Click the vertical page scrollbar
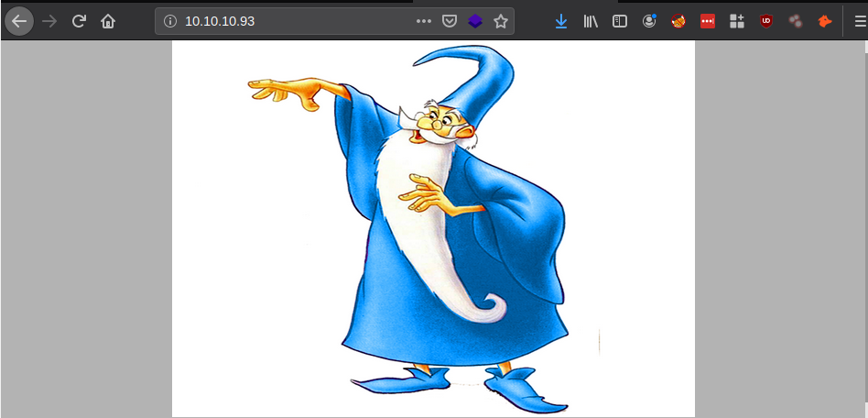Viewport: 868px width, 418px height. point(864,228)
